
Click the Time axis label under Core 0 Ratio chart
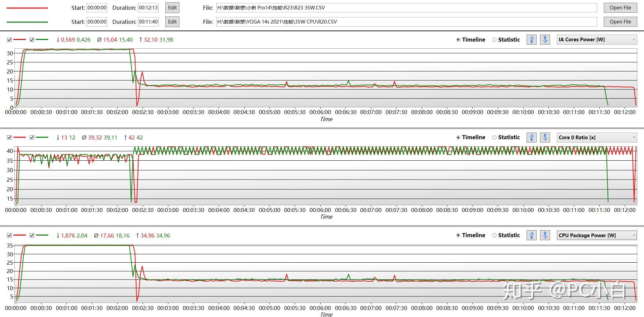tap(326, 217)
